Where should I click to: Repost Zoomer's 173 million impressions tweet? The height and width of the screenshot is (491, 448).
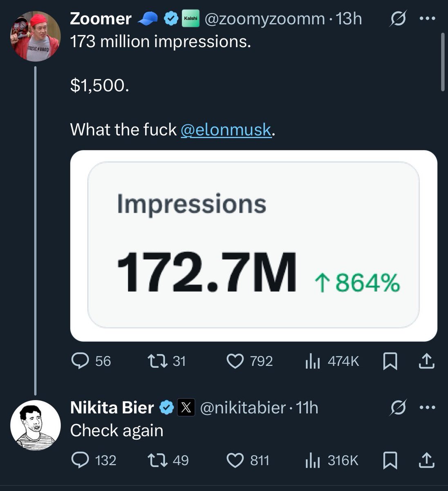point(155,361)
